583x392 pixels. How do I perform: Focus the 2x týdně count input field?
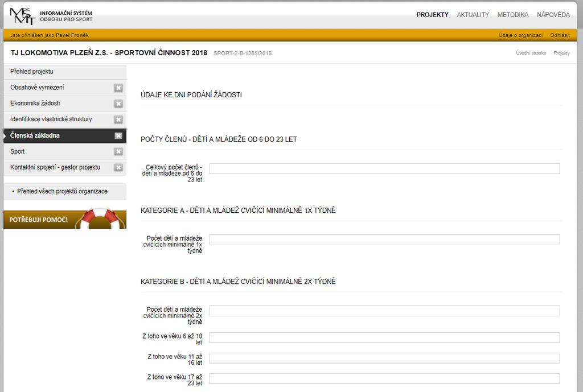pos(384,311)
